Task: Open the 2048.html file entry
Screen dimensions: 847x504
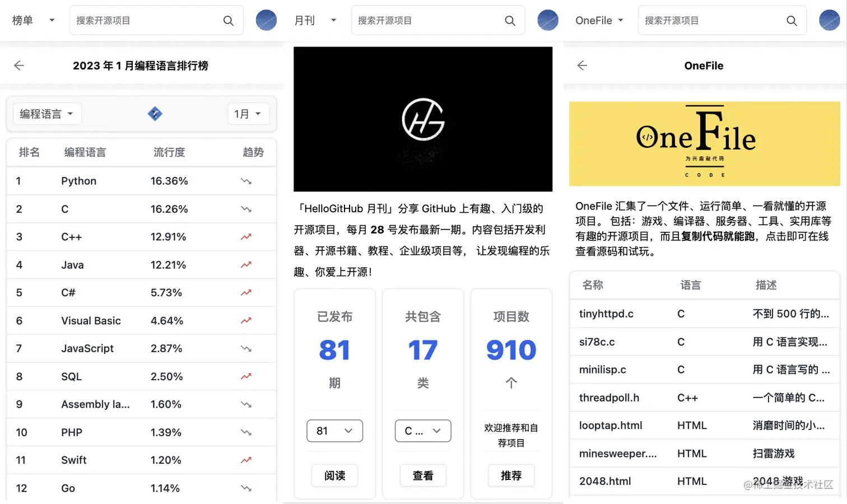Action: point(605,481)
